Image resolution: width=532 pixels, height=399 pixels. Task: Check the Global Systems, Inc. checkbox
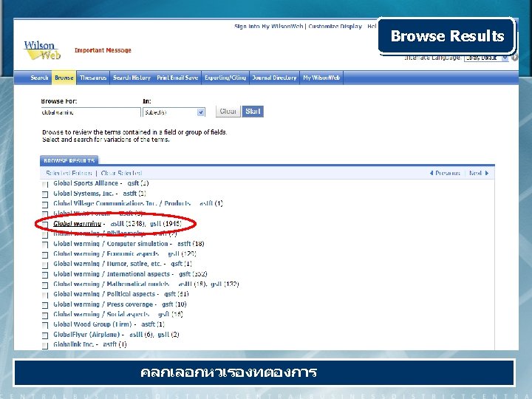(x=45, y=194)
